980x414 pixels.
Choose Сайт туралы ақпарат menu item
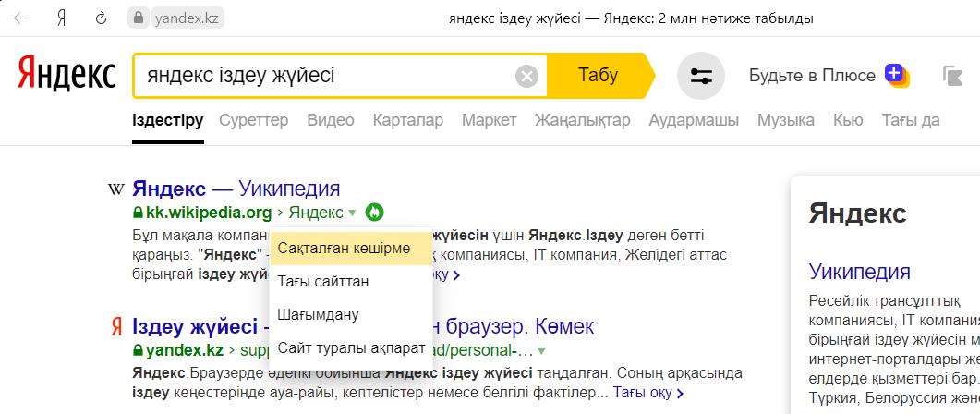coord(351,347)
